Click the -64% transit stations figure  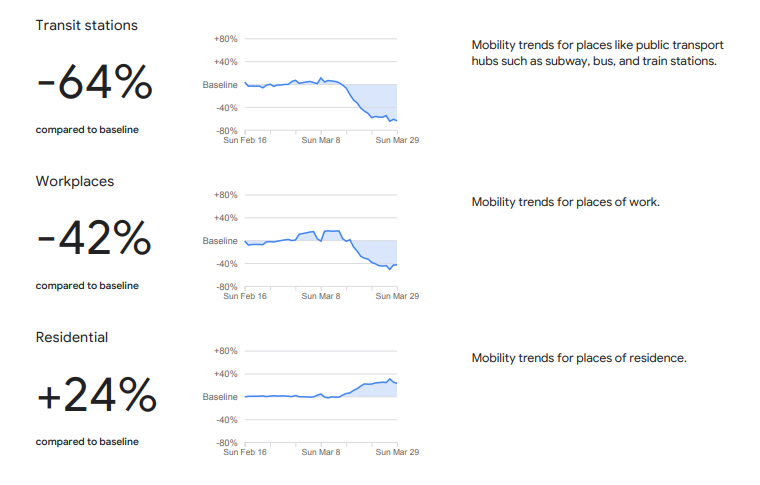click(94, 83)
